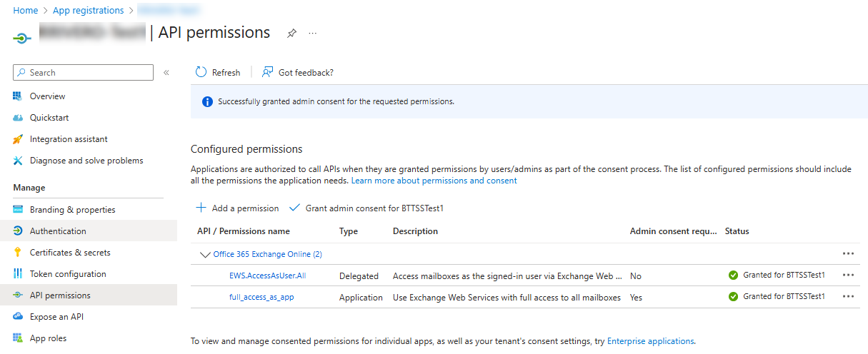This screenshot has width=868, height=354.
Task: Collapse the Office 365 Exchange Online group chevron
Action: point(206,254)
